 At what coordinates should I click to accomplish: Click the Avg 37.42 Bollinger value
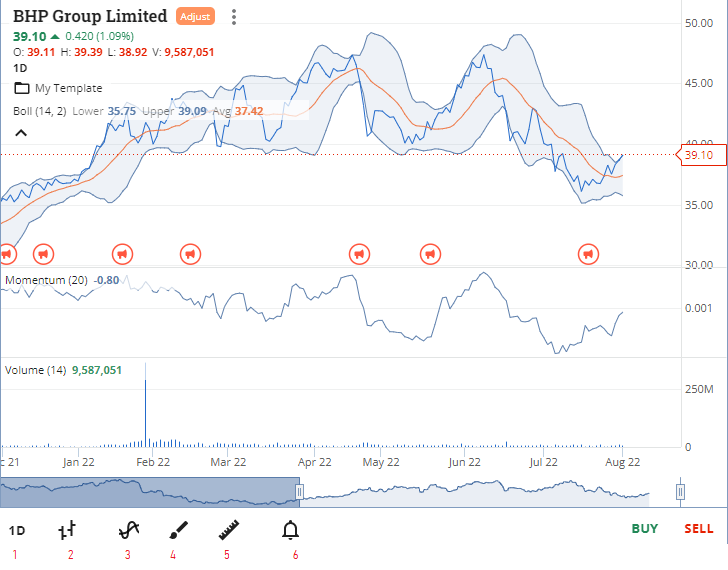coord(238,111)
